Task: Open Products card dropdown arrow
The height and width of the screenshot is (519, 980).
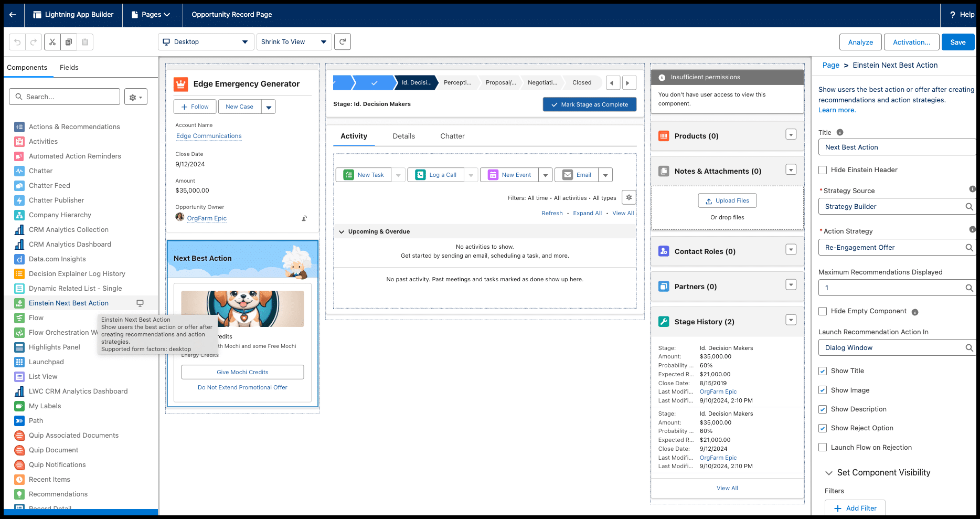Action: [x=791, y=134]
